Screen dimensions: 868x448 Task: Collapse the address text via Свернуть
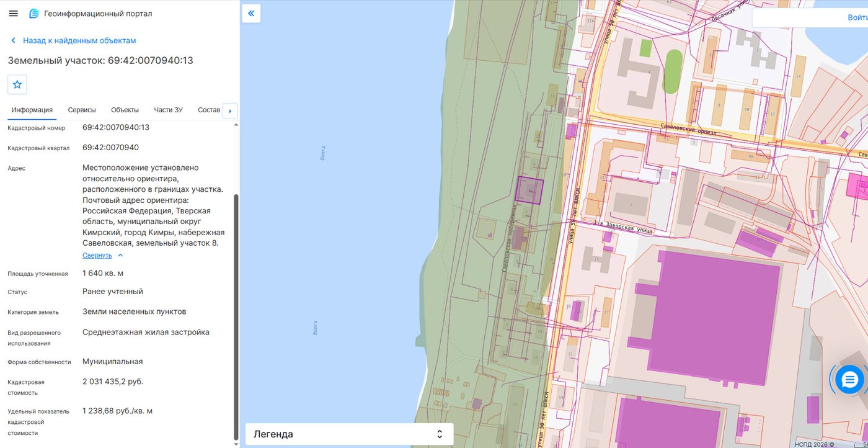click(x=97, y=255)
